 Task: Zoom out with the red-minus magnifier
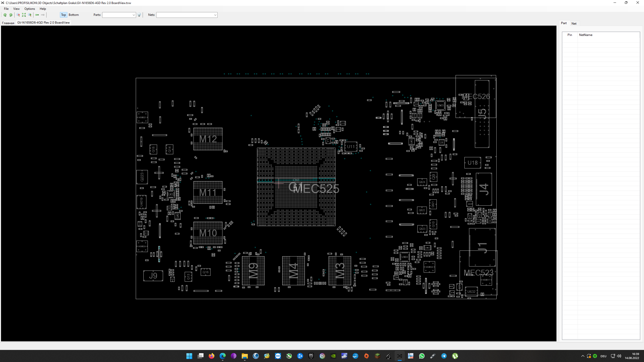(18, 15)
